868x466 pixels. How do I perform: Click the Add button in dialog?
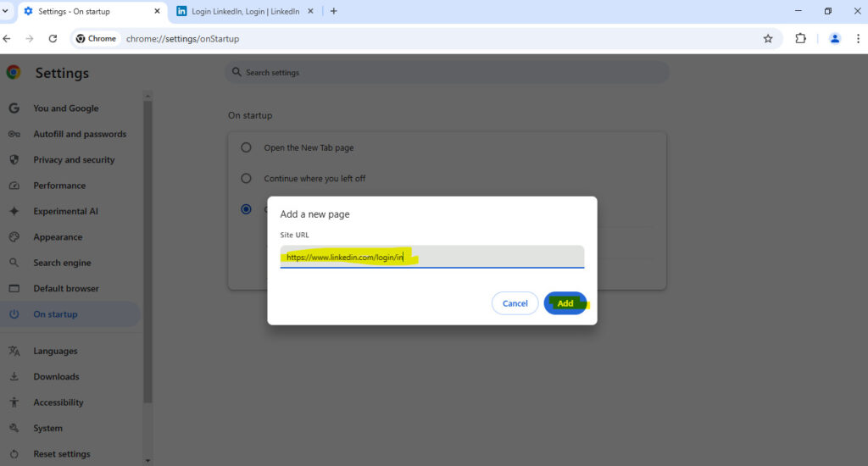(x=565, y=303)
